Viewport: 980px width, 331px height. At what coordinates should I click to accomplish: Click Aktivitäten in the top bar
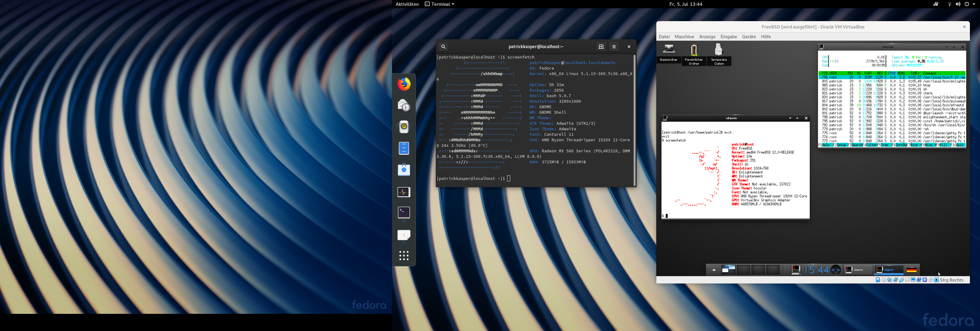(x=407, y=4)
